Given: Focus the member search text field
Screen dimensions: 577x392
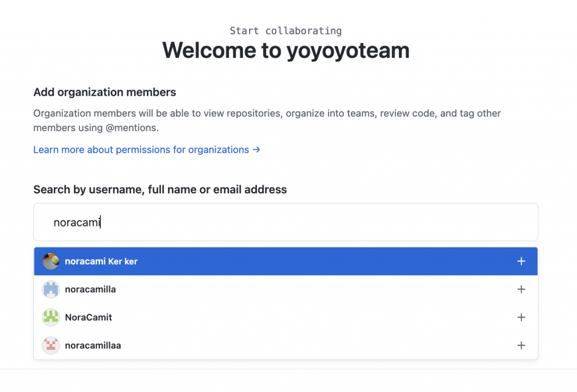Looking at the screenshot, I should (x=286, y=222).
